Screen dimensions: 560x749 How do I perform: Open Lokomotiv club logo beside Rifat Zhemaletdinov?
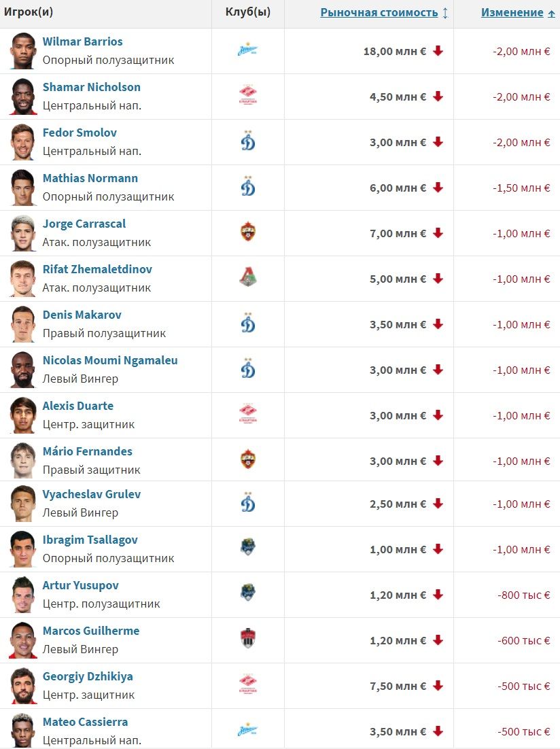[x=248, y=277]
